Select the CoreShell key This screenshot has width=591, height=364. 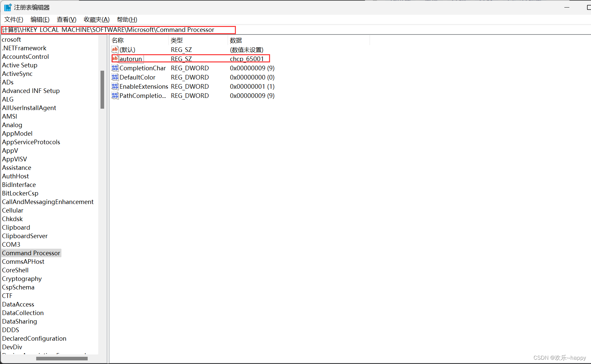point(15,270)
